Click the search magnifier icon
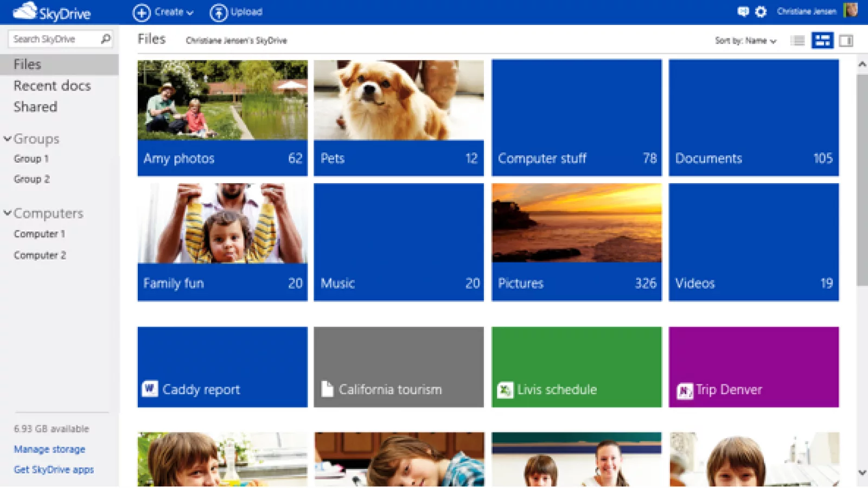 point(105,38)
